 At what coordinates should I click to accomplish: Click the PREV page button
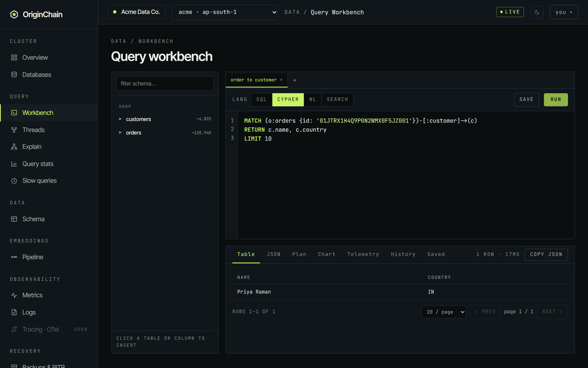pos(485,312)
